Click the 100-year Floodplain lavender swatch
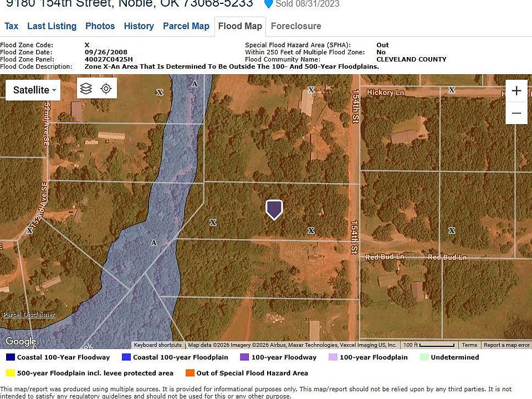This screenshot has height=399, width=532. (x=333, y=357)
